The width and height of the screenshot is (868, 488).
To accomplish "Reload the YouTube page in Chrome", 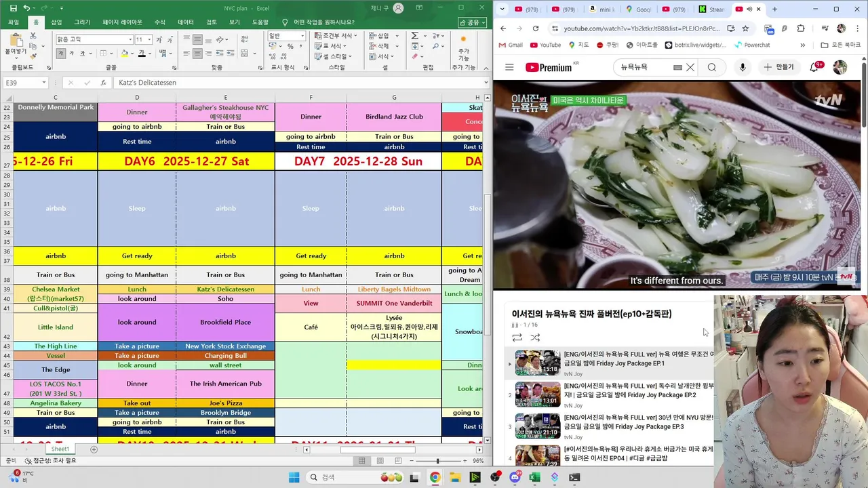I will (x=536, y=28).
